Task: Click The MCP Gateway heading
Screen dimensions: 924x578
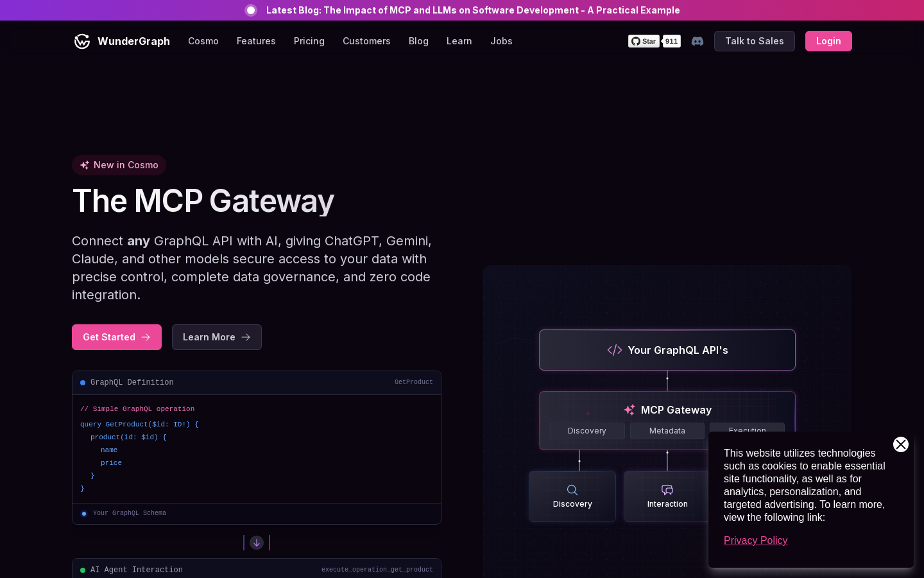Action: point(203,201)
